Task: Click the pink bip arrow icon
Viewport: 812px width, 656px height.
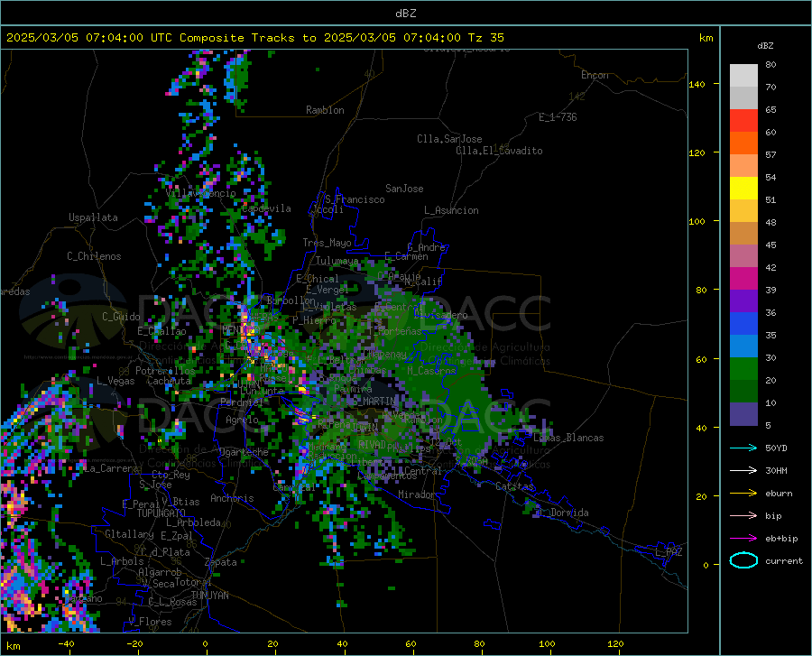Action: click(x=743, y=516)
